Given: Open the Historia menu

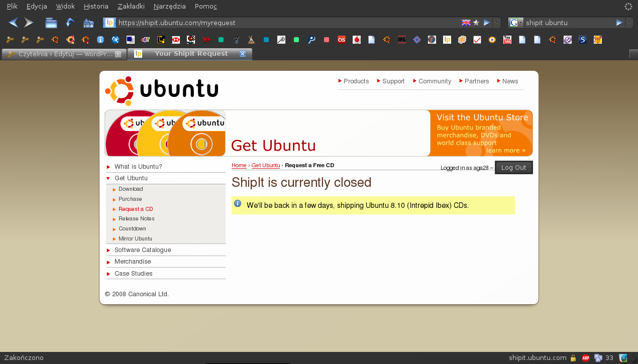Looking at the screenshot, I should pyautogui.click(x=96, y=7).
